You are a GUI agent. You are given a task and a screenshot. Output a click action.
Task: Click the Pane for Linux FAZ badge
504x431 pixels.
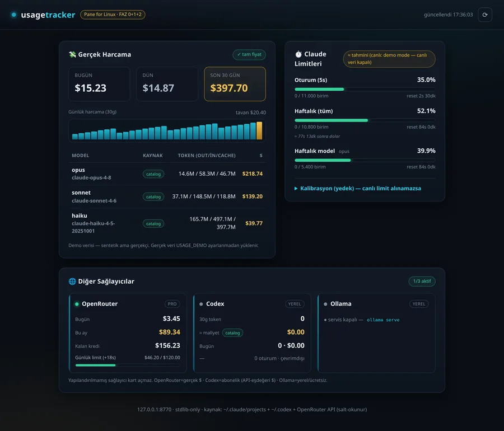[x=113, y=15]
